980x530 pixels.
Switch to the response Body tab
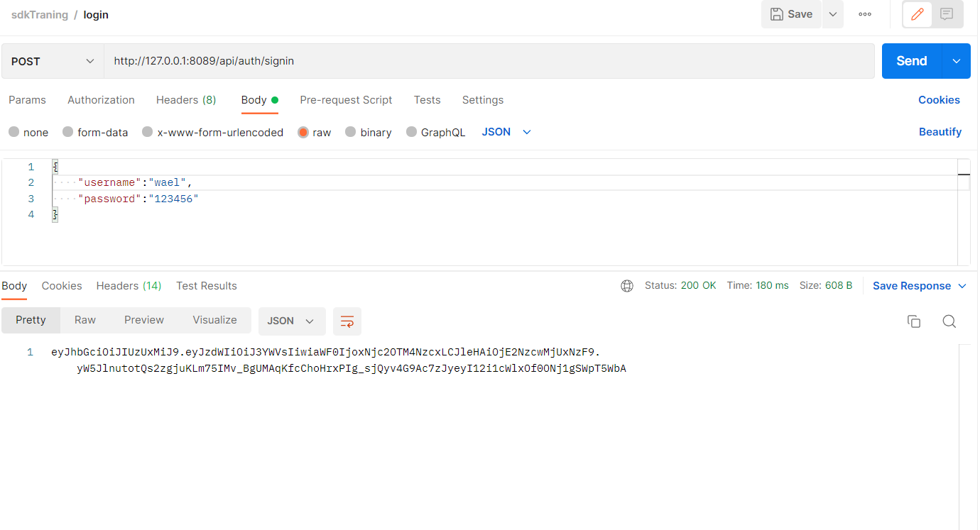tap(14, 286)
